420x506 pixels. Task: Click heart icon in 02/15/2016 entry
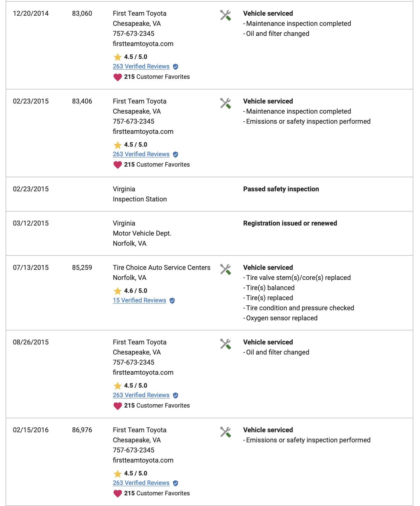(117, 494)
